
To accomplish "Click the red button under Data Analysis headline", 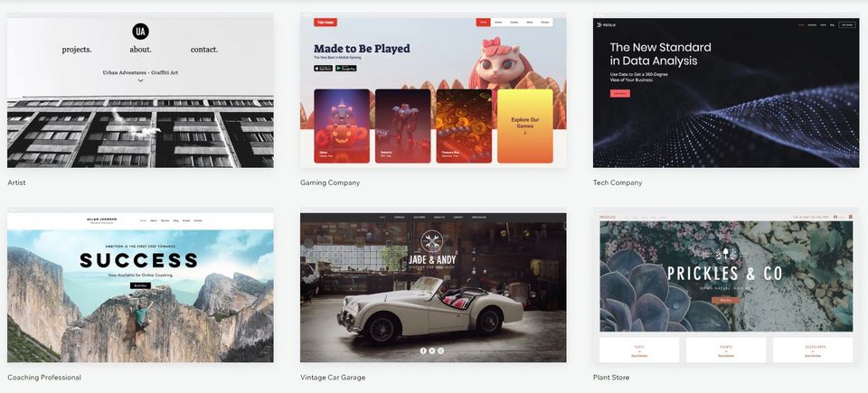I will pyautogui.click(x=620, y=94).
